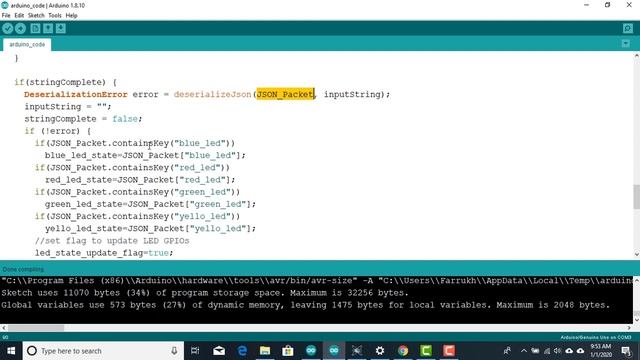Screen dimensions: 640x360
Task: Click the Upload arrow button
Action: (x=20, y=28)
